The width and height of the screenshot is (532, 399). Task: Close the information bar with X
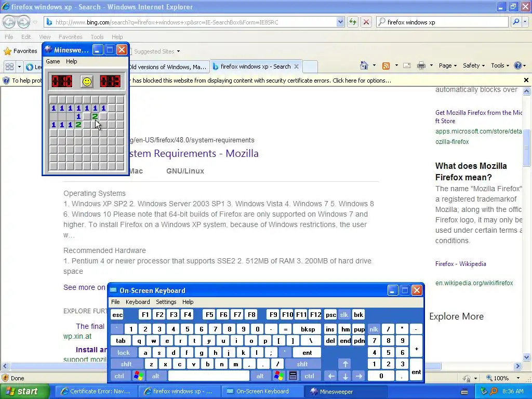[x=526, y=80]
